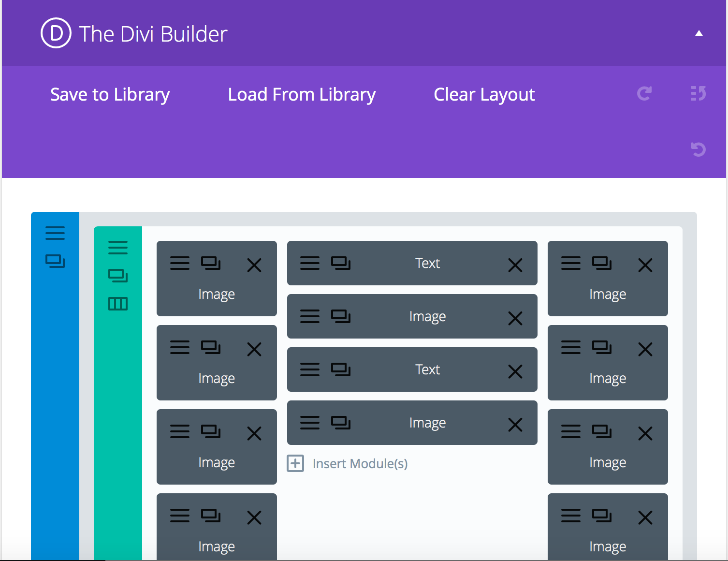
Task: Click the Insert Module(s) link
Action: pyautogui.click(x=360, y=464)
